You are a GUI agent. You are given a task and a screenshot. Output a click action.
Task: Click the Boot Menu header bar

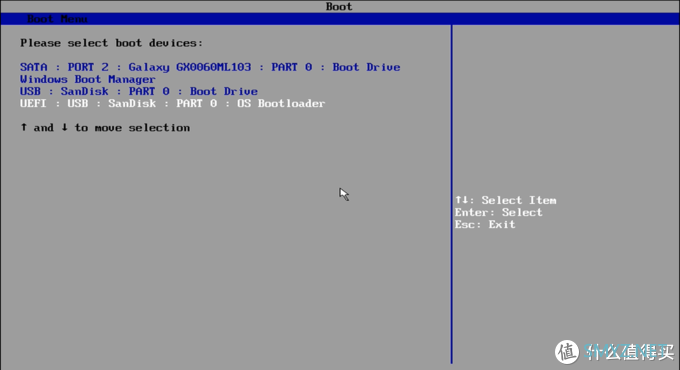click(x=340, y=19)
